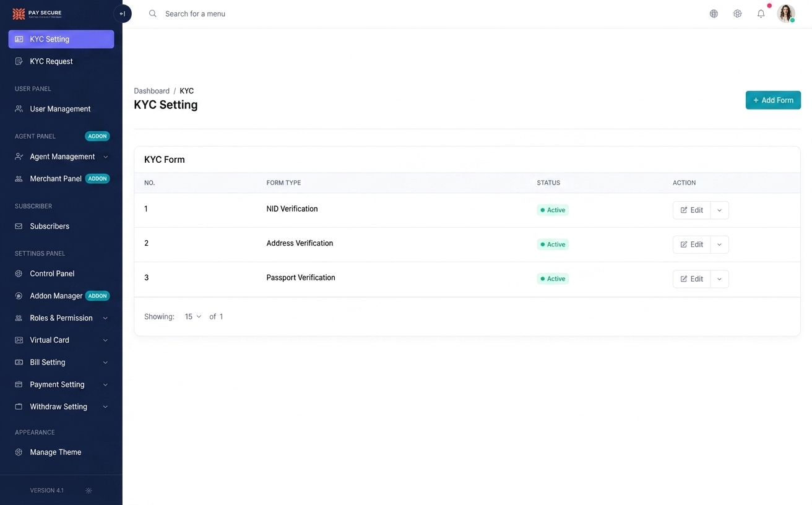Toggle theme sun icon beside Version 4.1
812x505 pixels.
coord(89,491)
